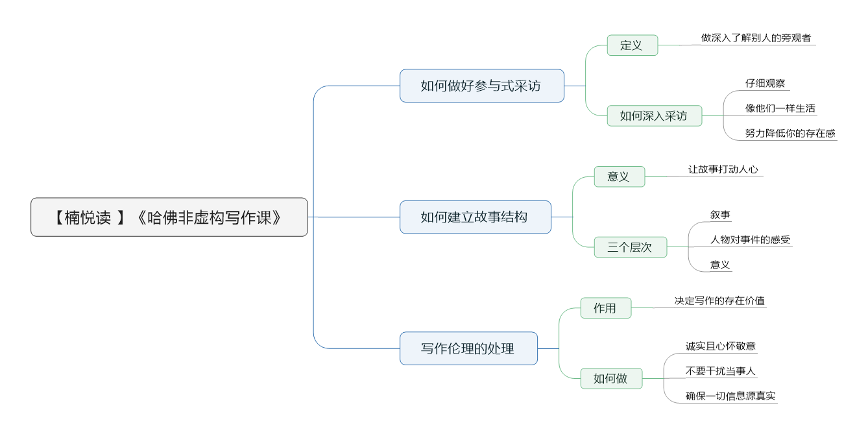The height and width of the screenshot is (434, 868).
Task: Click the 作用 subtopic node
Action: (606, 308)
